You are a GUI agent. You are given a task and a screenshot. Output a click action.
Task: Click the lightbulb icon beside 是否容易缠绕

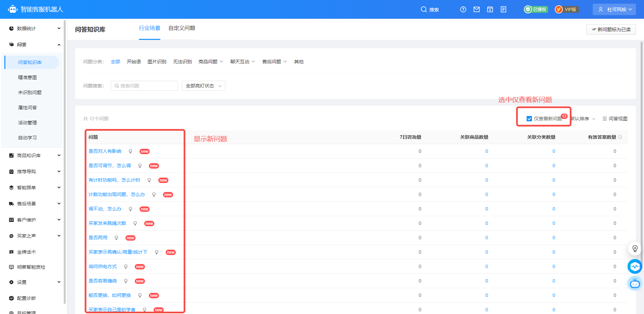pyautogui.click(x=126, y=281)
